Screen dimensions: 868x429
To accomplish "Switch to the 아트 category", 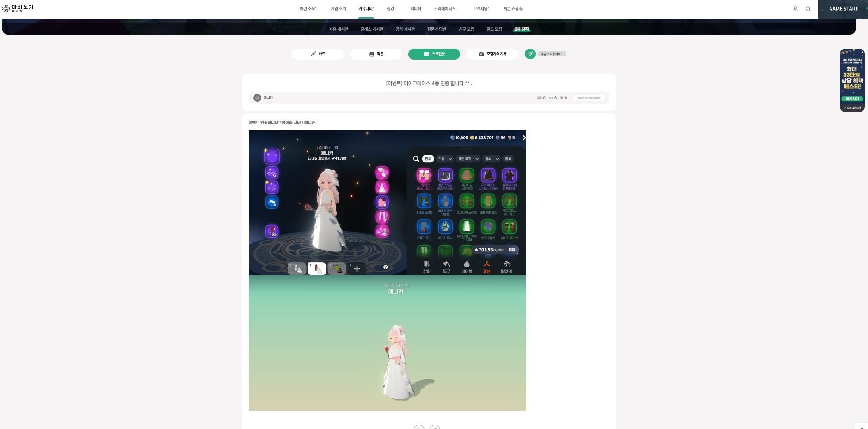I will click(x=318, y=54).
